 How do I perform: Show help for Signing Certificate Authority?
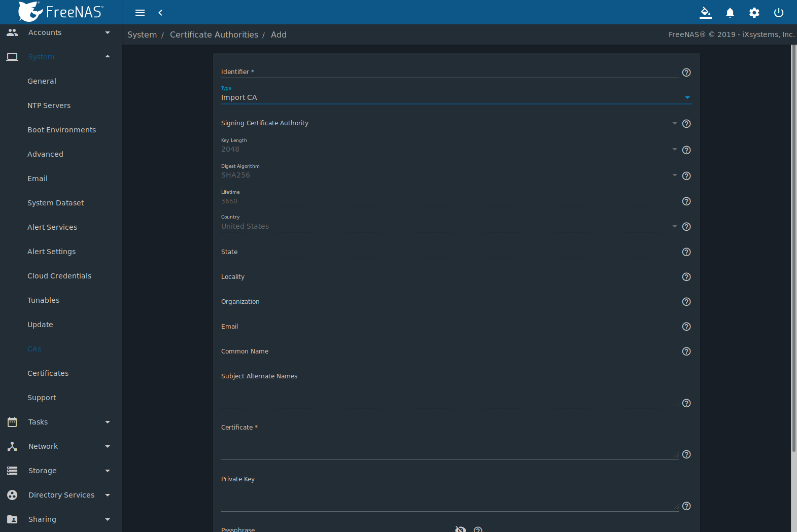(686, 124)
